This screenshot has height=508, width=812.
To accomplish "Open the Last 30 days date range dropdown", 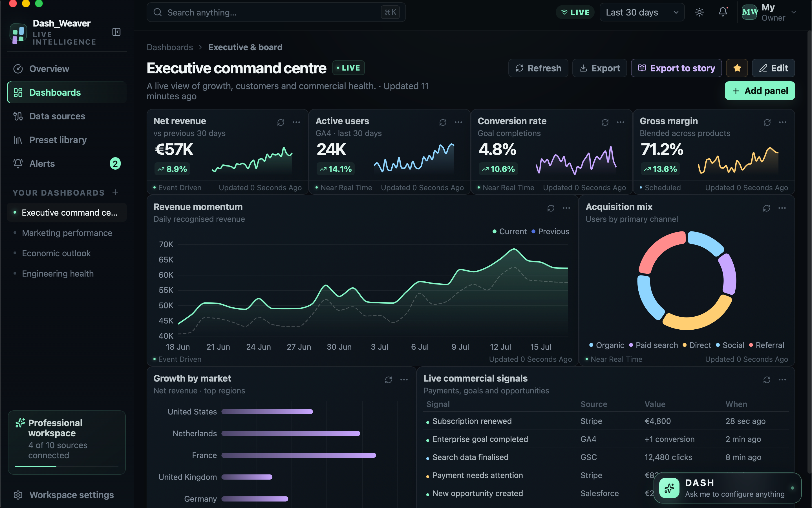I will 642,12.
